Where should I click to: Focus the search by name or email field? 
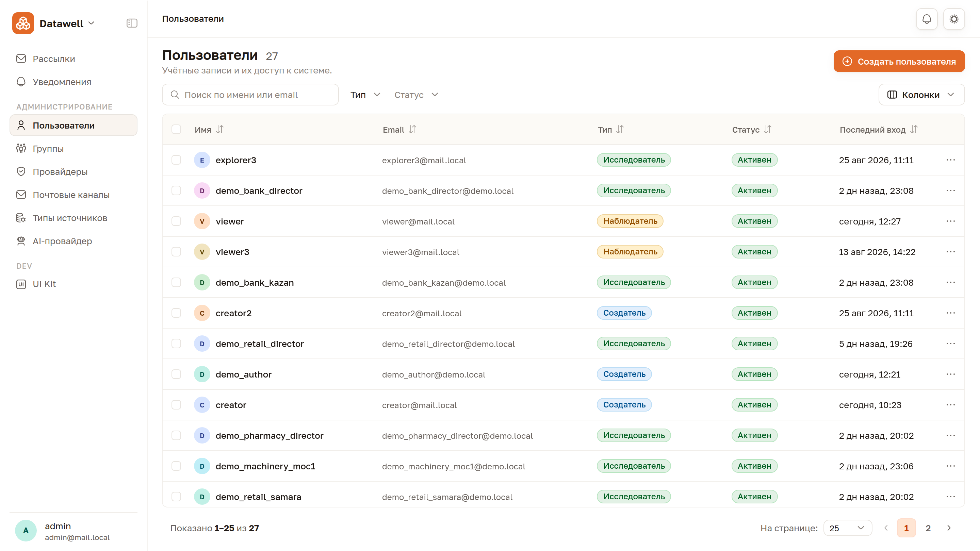[x=250, y=95]
